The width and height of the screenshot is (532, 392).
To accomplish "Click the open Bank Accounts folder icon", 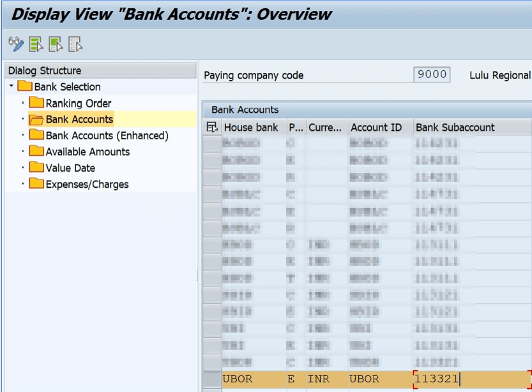I will tap(36, 119).
